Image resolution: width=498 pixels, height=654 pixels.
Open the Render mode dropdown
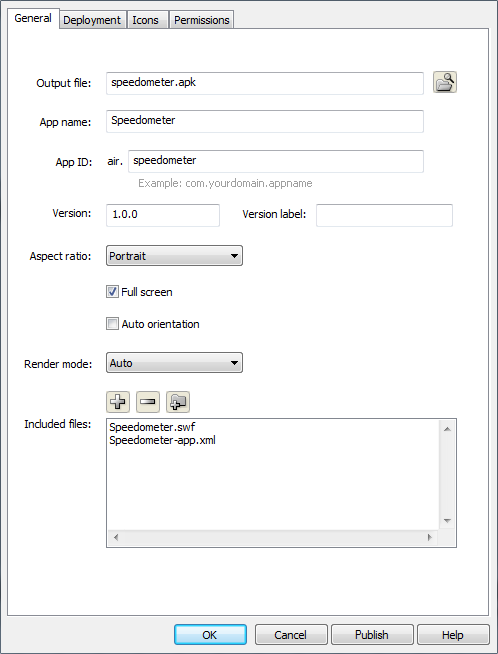[x=174, y=363]
